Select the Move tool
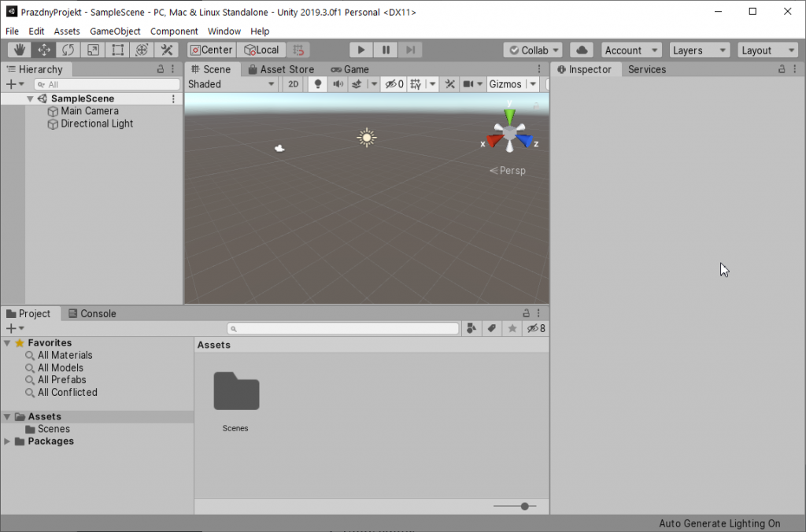 coord(44,50)
